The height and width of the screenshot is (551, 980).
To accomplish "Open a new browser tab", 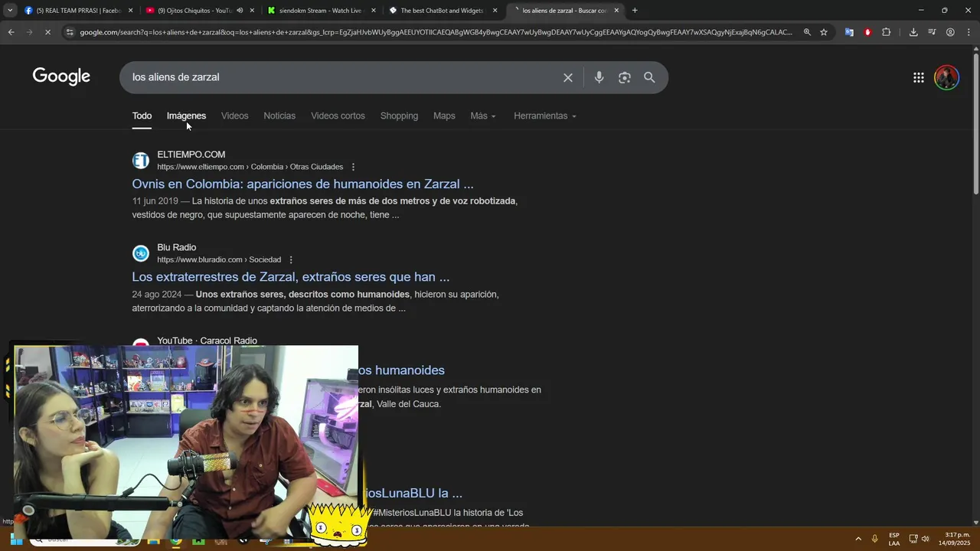I will pos(635,11).
